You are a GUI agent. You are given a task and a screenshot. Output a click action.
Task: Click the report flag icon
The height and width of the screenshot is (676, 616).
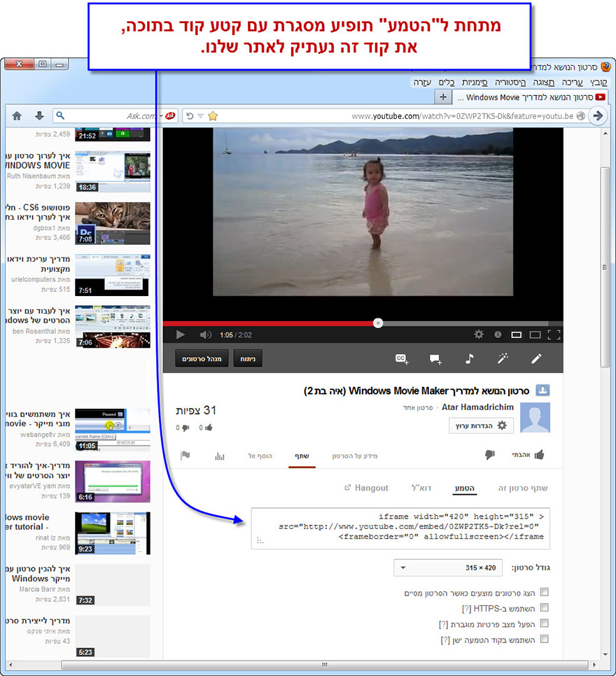tap(185, 456)
